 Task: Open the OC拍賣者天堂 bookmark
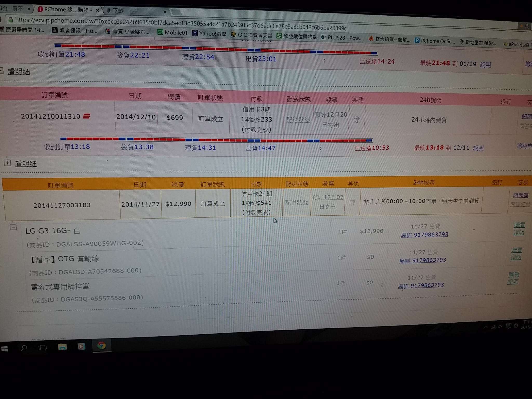point(252,35)
